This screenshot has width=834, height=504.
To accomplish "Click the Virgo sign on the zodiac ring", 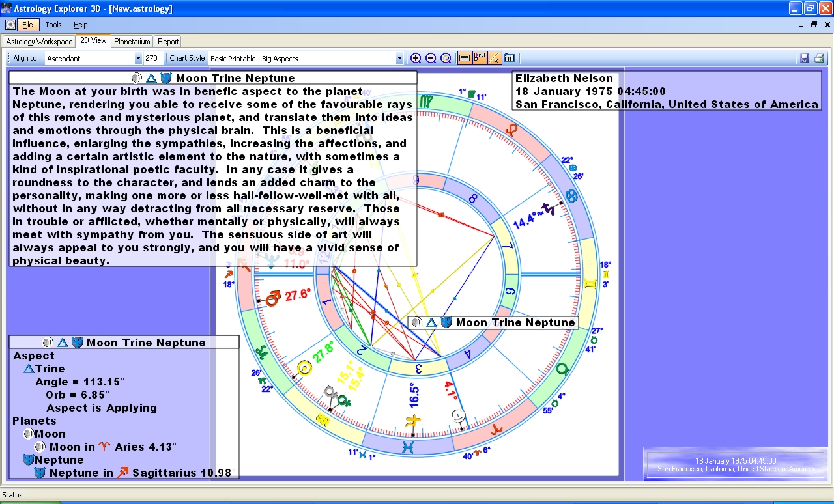I will point(425,100).
